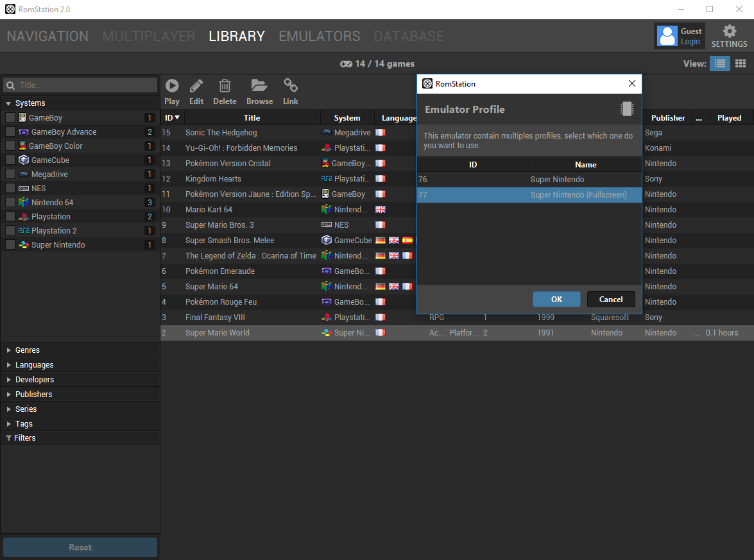Expand the Series filter section
This screenshot has width=754, height=560.
(x=8, y=409)
